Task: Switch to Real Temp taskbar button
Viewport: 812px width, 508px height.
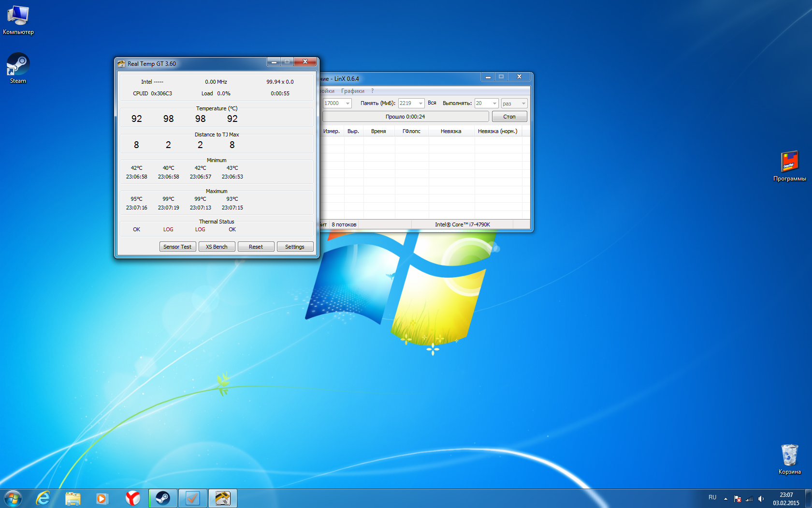Action: coord(223,498)
